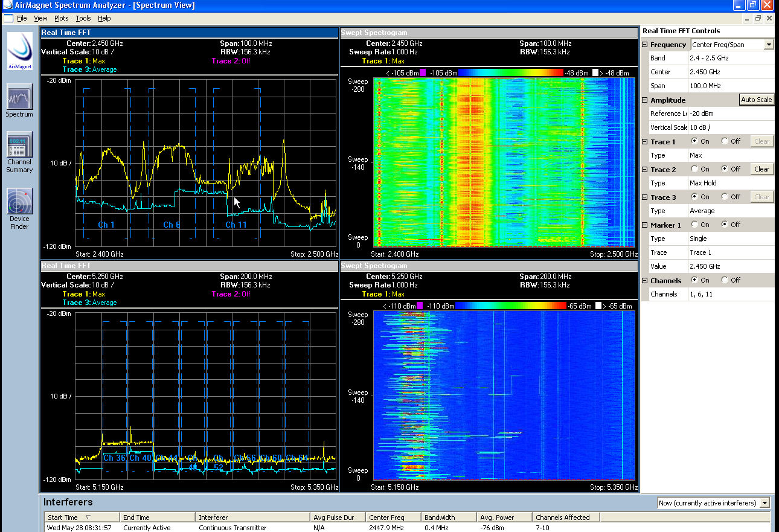Click the Ch 11 channel marker label
The image size is (779, 532).
[236, 225]
